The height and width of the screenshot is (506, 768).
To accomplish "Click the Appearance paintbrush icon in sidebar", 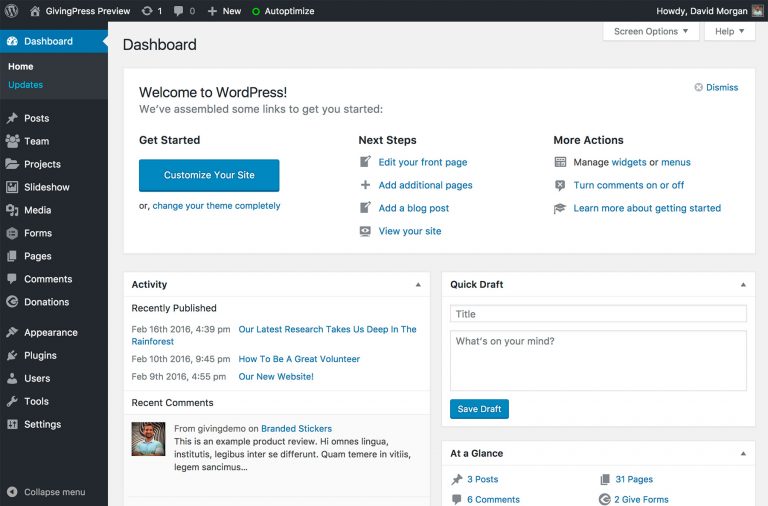I will point(12,332).
